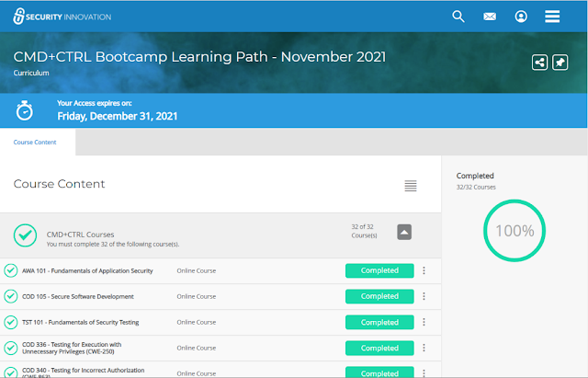Click Completed button for COD 105
The width and height of the screenshot is (588, 378).
379,296
